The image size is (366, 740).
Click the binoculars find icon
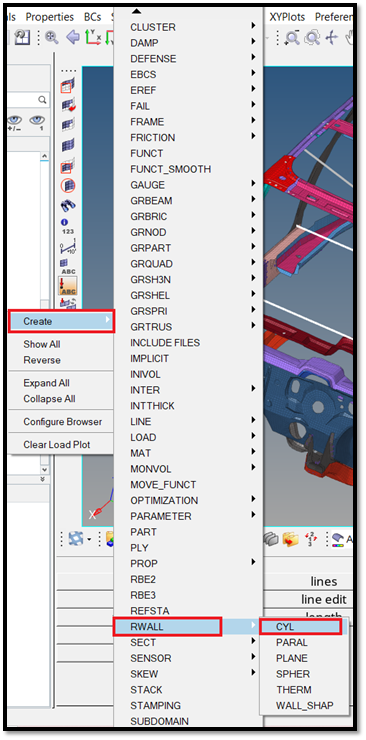click(68, 206)
